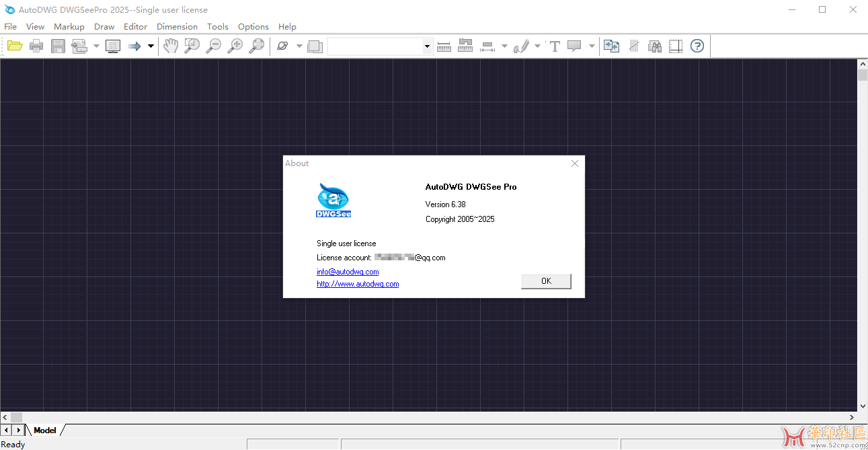This screenshot has width=868, height=450.
Task: Open the Help menu
Action: point(287,27)
